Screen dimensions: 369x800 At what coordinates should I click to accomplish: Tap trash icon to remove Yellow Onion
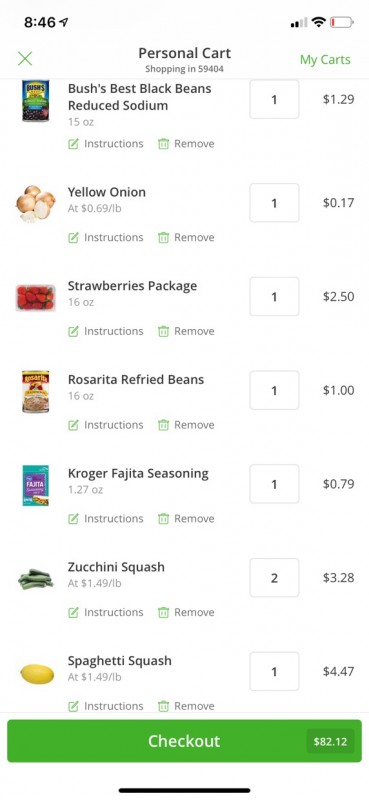pyautogui.click(x=163, y=237)
